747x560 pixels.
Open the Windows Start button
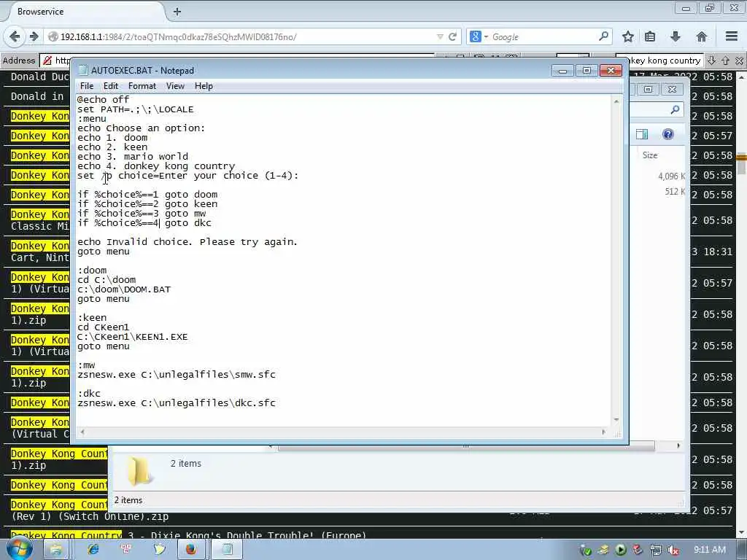tap(20, 549)
